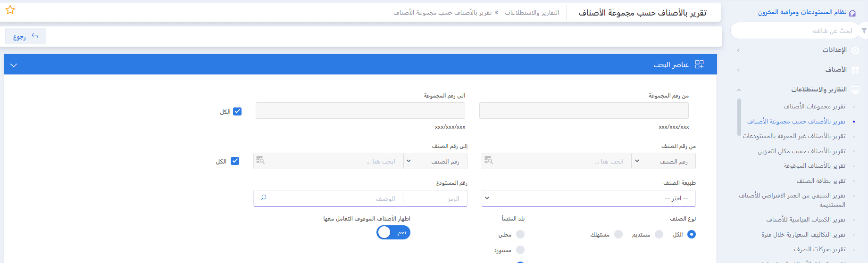
Task: Open تقرير التكاليف المعيارية خلال فترة
Action: click(x=803, y=235)
